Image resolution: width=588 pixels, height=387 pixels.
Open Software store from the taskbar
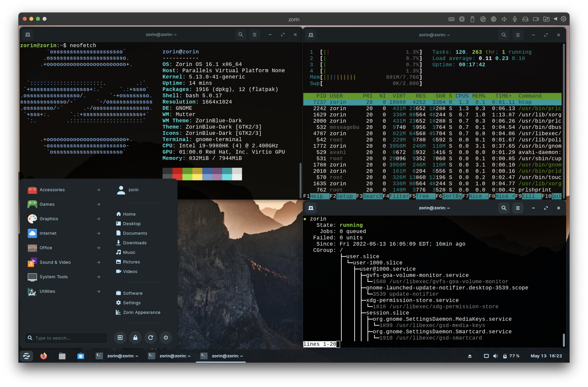click(81, 356)
